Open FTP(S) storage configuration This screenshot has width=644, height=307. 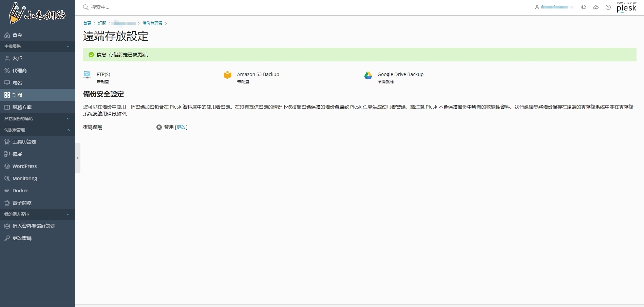pyautogui.click(x=103, y=74)
